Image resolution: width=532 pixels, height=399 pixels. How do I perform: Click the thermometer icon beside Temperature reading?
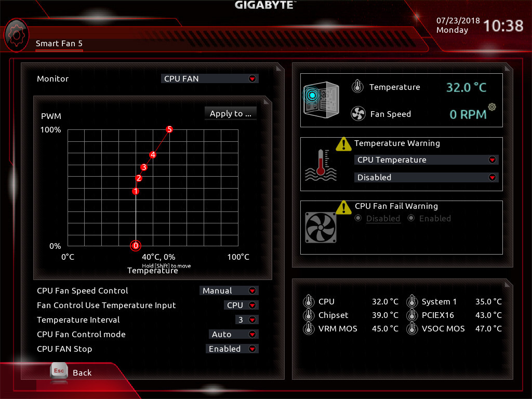(357, 87)
